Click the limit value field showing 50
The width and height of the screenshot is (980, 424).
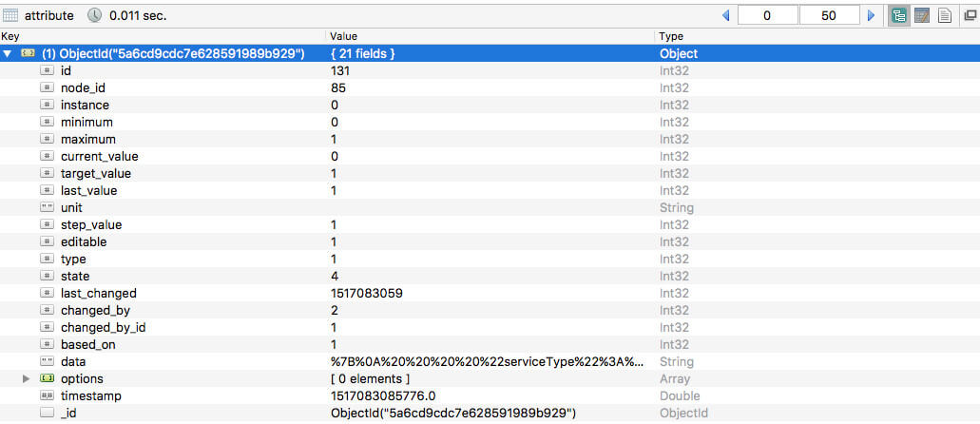(829, 15)
